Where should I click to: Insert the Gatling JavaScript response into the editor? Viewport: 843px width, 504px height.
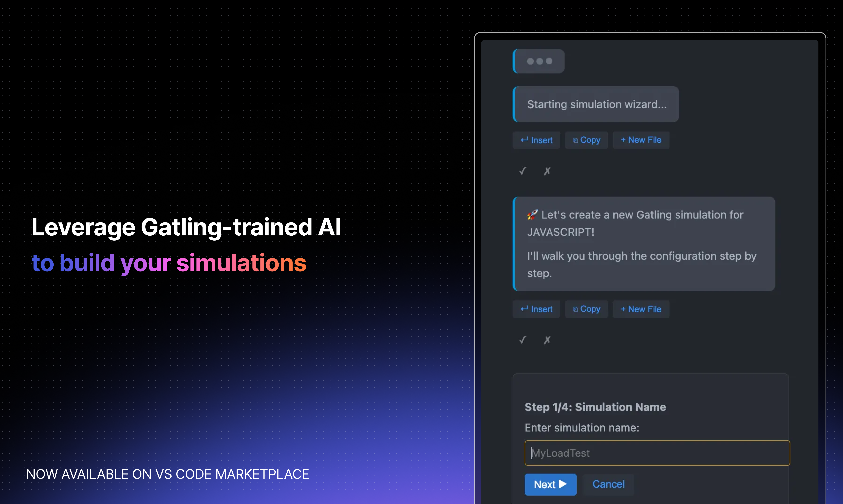[536, 309]
